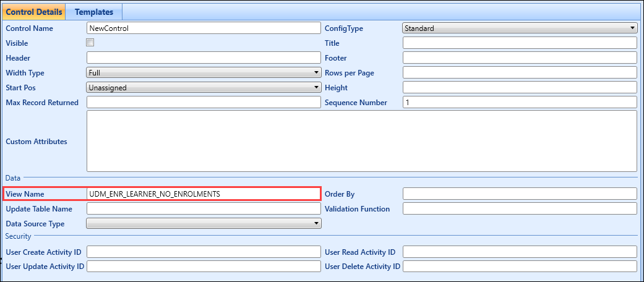644x282 pixels.
Task: Open the ConfigType dropdown
Action: pyautogui.click(x=519, y=28)
